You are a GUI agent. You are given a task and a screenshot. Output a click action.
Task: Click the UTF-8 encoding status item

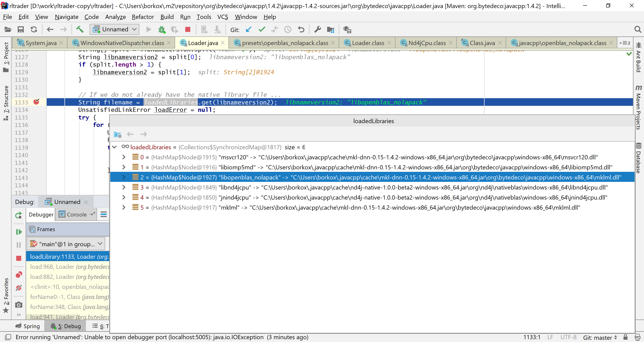(x=568, y=337)
